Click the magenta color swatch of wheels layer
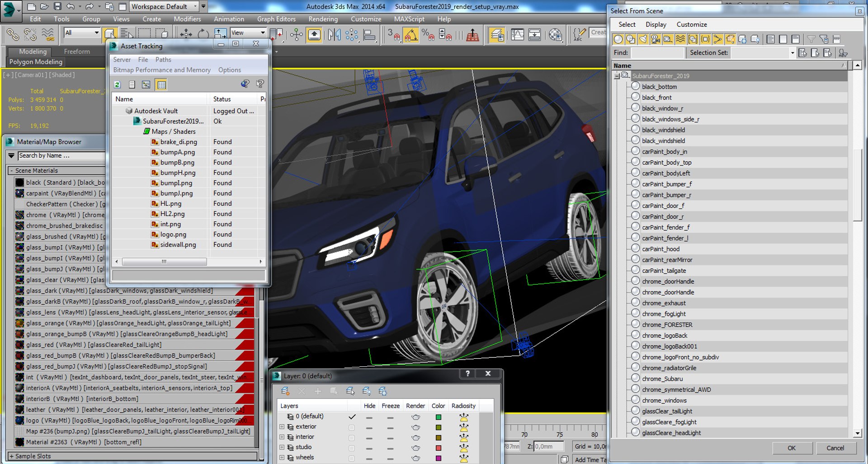Image resolution: width=868 pixels, height=464 pixels. pyautogui.click(x=438, y=458)
